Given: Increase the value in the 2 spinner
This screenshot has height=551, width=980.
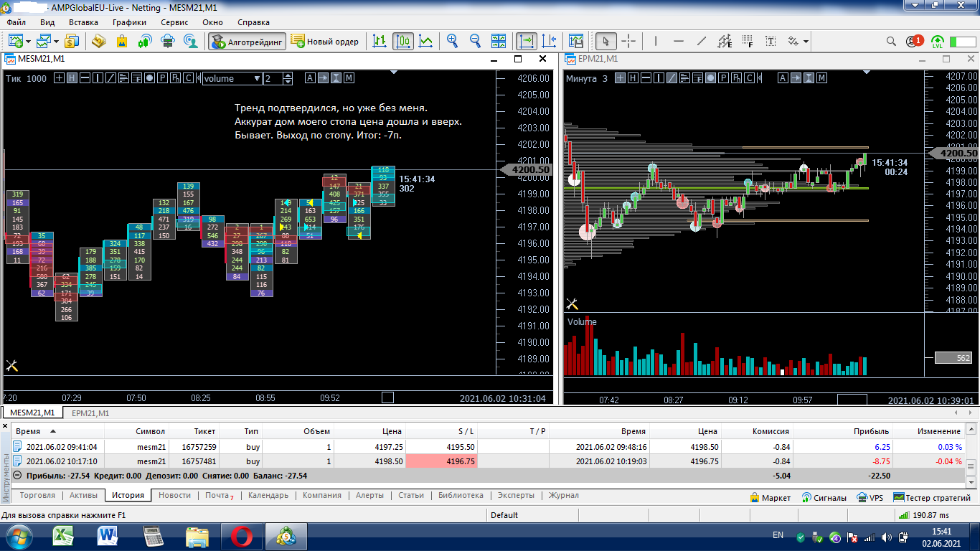Looking at the screenshot, I should point(288,75).
